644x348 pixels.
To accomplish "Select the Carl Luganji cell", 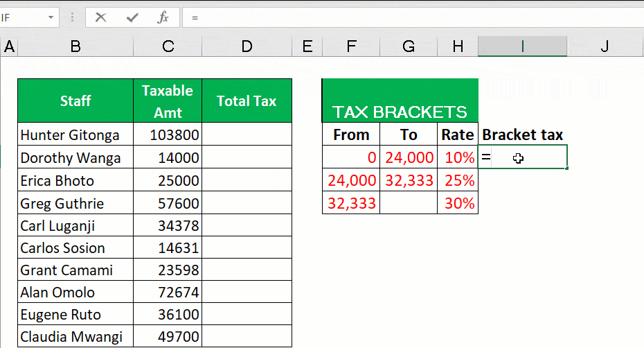I will point(75,225).
